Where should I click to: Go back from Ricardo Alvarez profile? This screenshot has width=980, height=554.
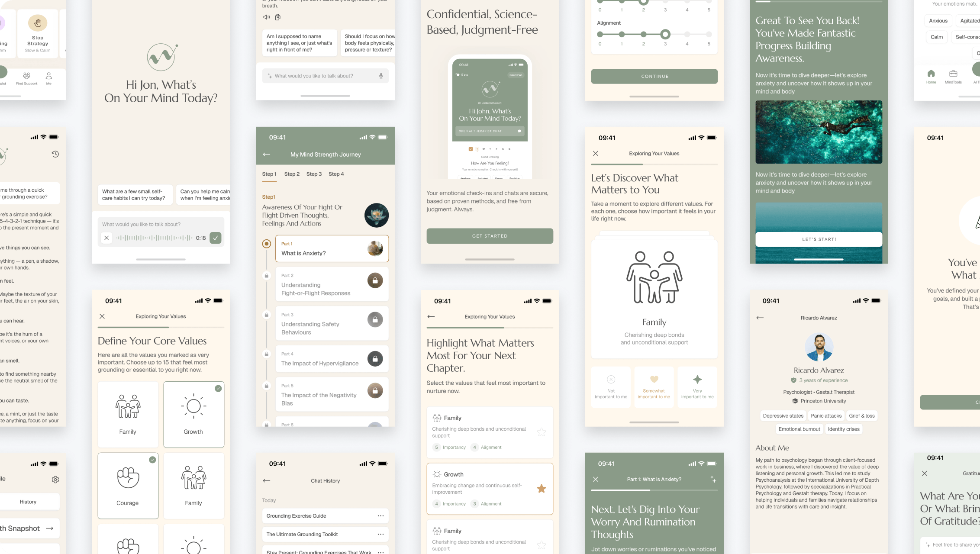(760, 318)
